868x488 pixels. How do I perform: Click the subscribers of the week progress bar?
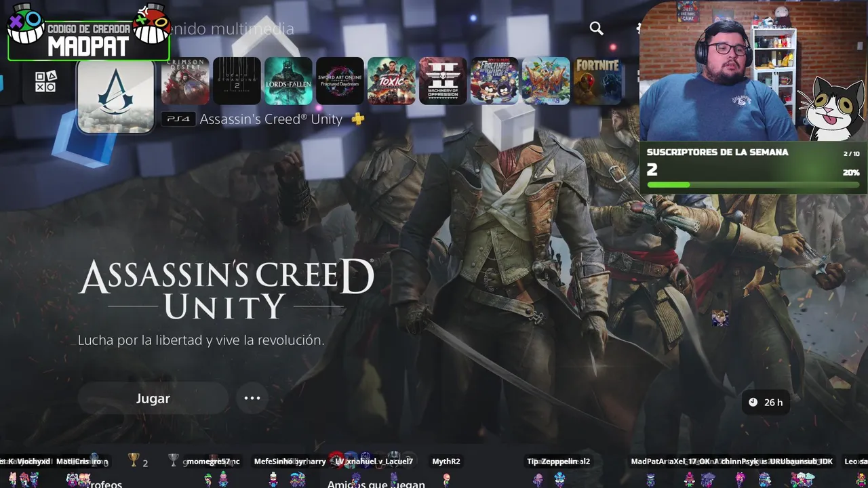pos(753,184)
